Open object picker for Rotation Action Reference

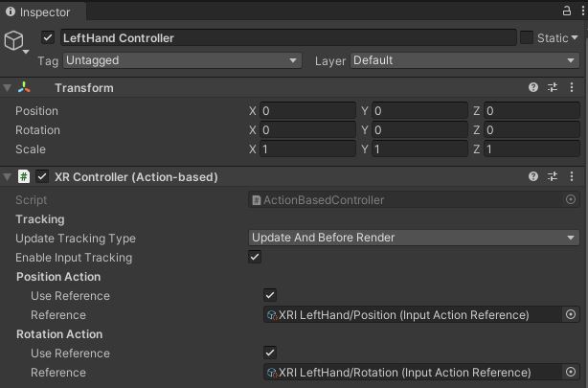point(571,372)
